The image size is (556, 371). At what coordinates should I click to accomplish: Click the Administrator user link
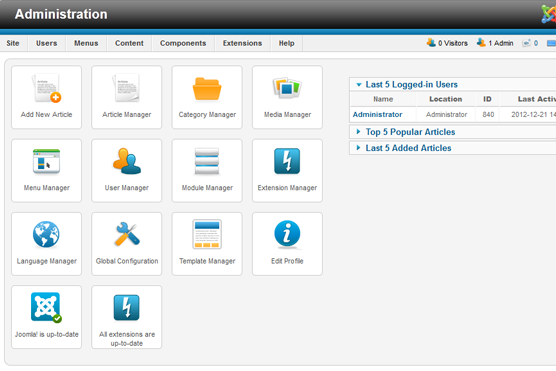point(377,115)
